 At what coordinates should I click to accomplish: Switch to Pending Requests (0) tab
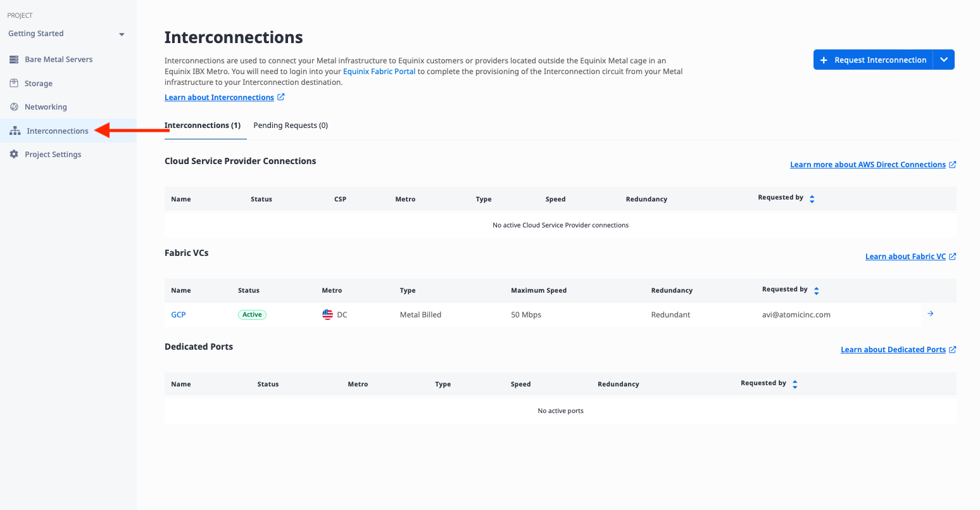click(x=291, y=125)
